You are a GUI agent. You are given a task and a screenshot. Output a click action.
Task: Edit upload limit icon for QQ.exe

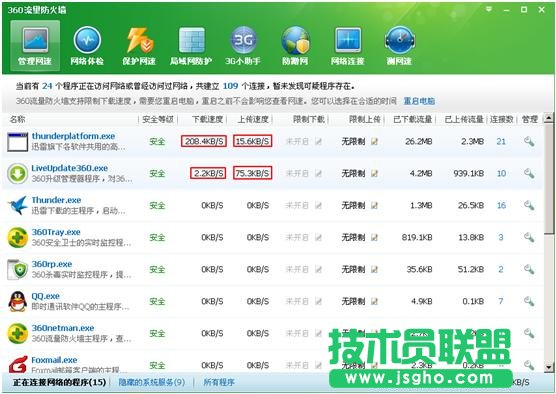click(x=374, y=301)
